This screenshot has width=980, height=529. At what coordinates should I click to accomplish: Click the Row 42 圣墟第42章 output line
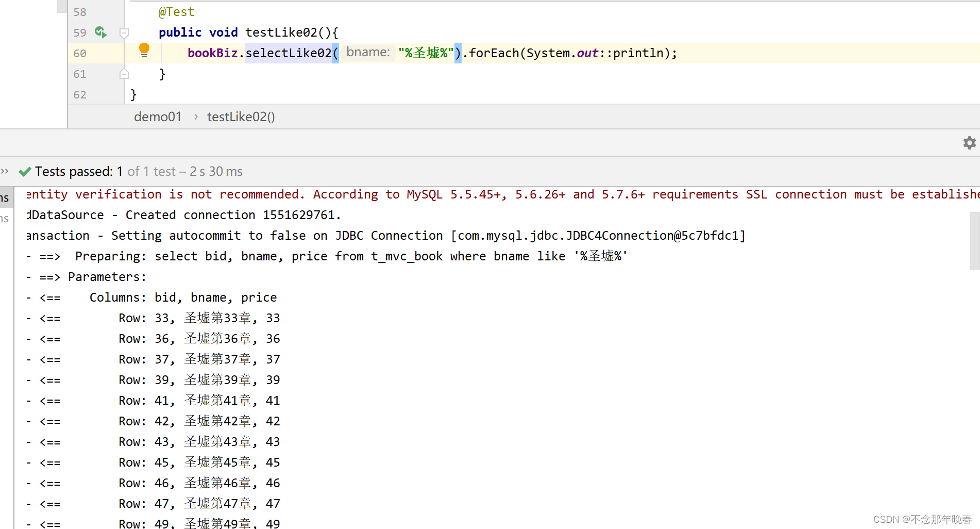coord(153,421)
